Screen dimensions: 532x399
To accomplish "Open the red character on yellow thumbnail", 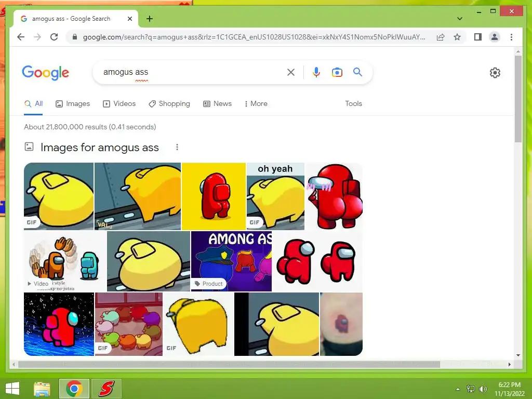I will coord(214,196).
